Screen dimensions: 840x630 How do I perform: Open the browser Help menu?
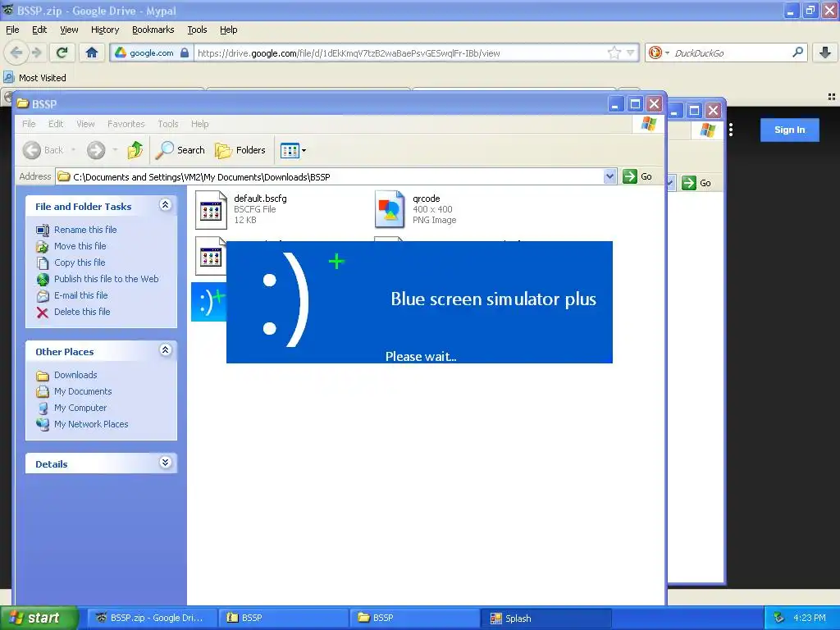pyautogui.click(x=229, y=30)
